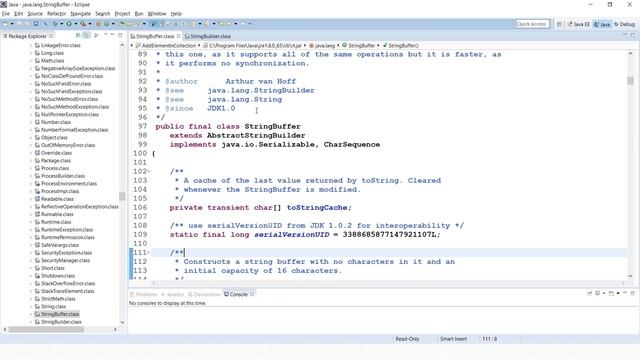Open the Refactor menu

[x=56, y=13]
